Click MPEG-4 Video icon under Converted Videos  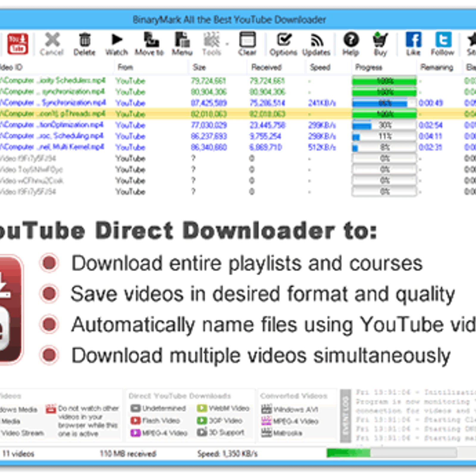point(267,421)
